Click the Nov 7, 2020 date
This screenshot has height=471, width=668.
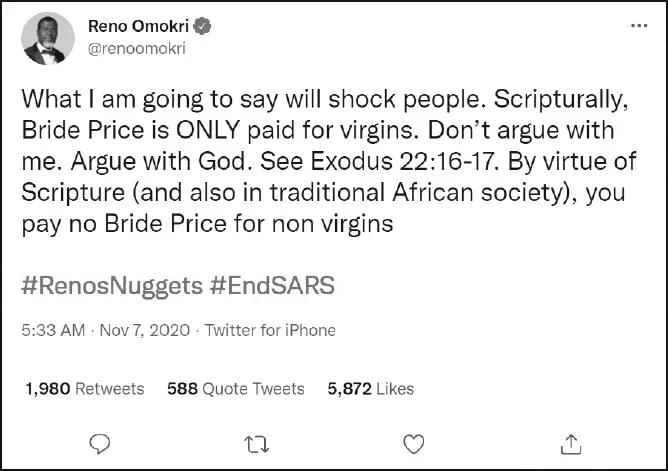145,330
